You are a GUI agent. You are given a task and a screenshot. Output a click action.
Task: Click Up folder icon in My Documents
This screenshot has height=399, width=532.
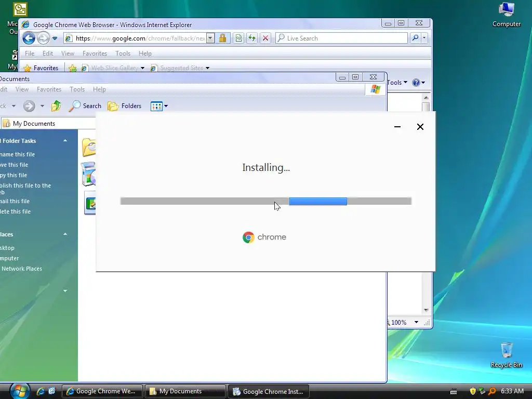(56, 106)
